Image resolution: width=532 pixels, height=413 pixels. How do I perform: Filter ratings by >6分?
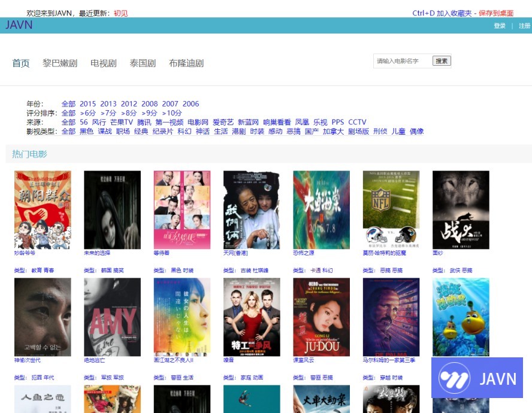[88, 113]
